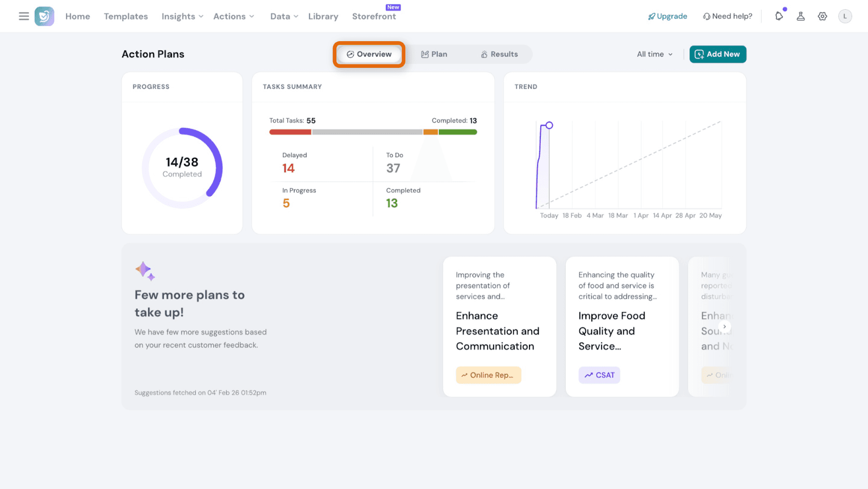
Task: Open the settings gear
Action: coord(822,16)
